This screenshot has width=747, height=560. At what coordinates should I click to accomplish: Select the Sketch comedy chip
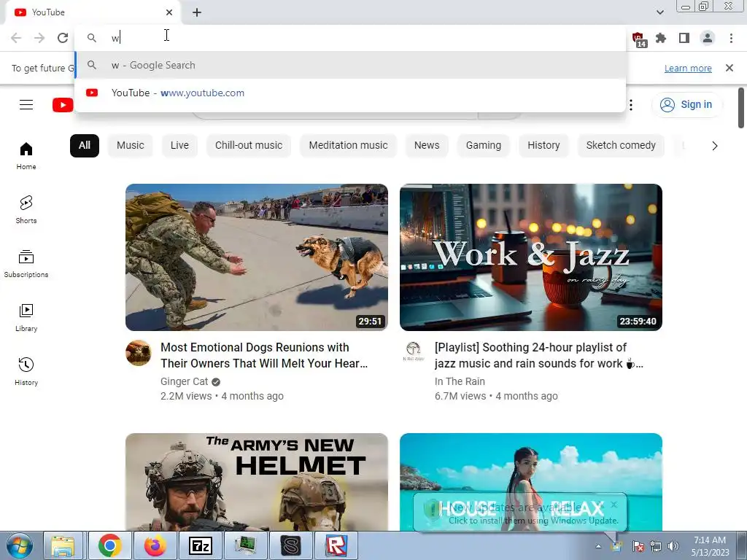click(x=621, y=145)
